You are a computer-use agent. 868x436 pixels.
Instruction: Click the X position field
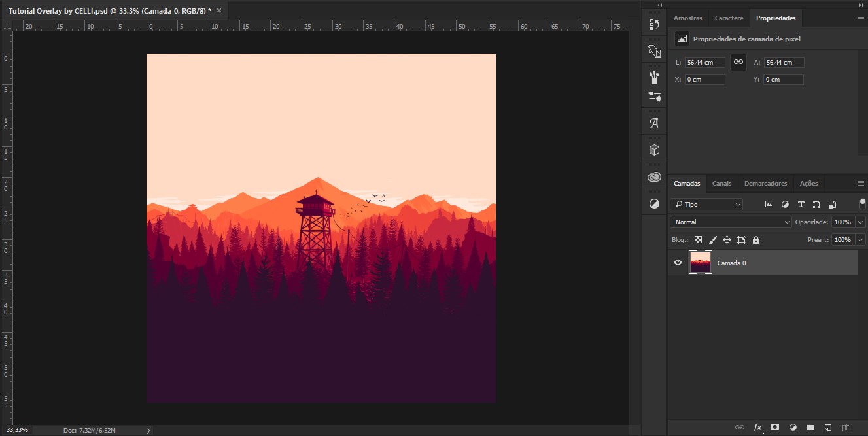(705, 80)
